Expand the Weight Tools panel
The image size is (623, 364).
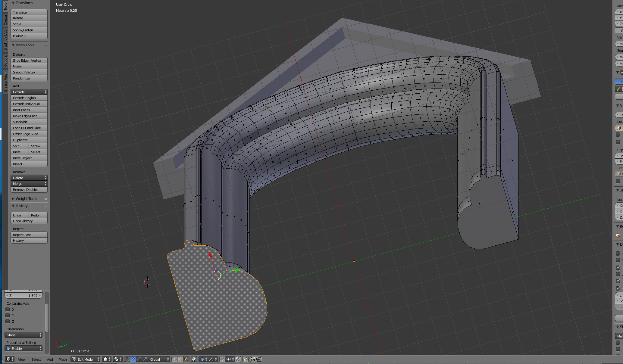pos(13,198)
